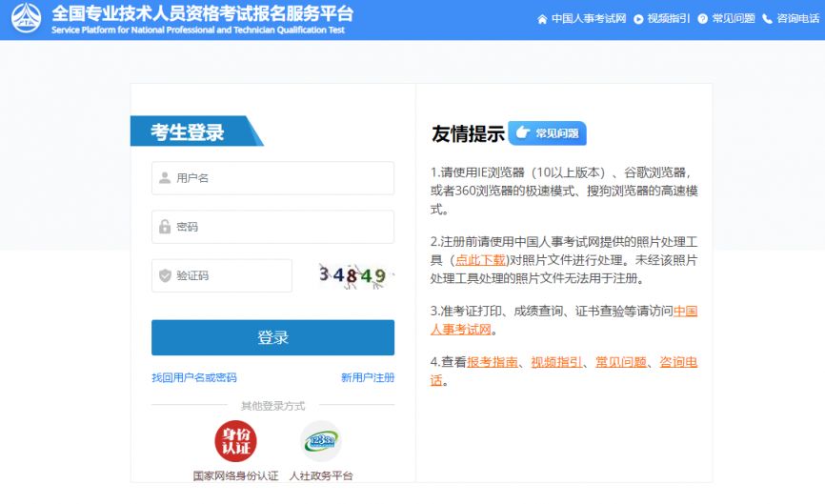Click the home icon beside 中国人事考试网

pos(542,19)
